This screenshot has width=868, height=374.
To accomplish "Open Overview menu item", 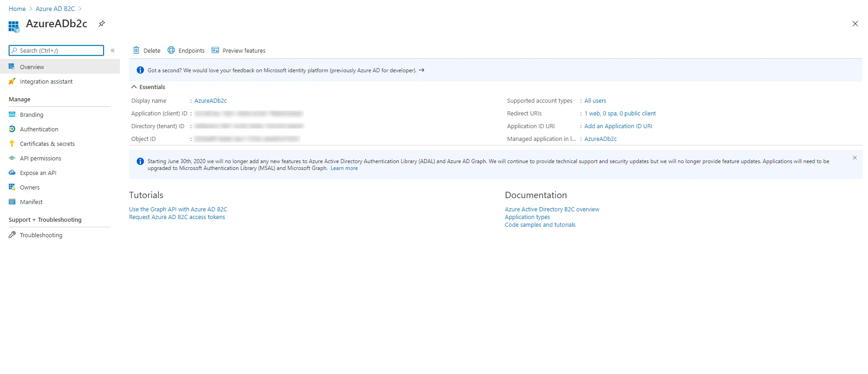I will coord(60,67).
